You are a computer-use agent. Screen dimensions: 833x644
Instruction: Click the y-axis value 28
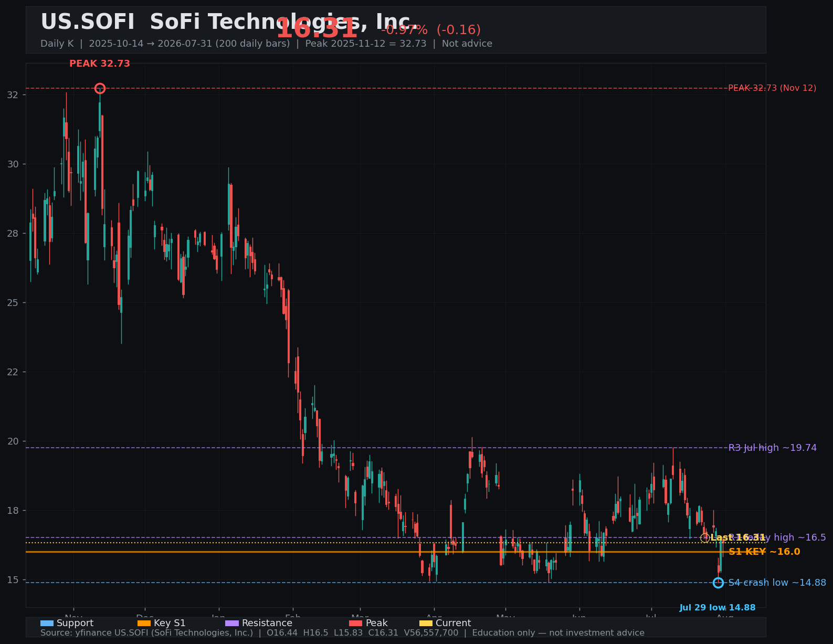click(x=13, y=234)
